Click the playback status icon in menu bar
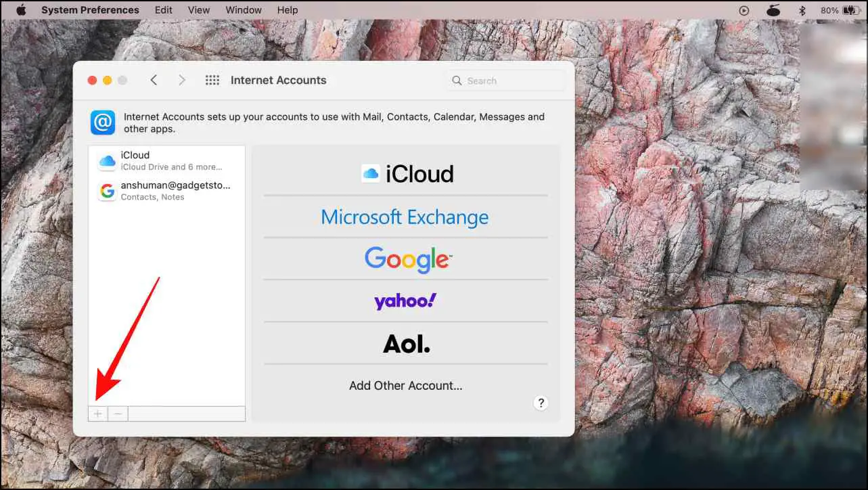Image resolution: width=868 pixels, height=490 pixels. tap(744, 10)
